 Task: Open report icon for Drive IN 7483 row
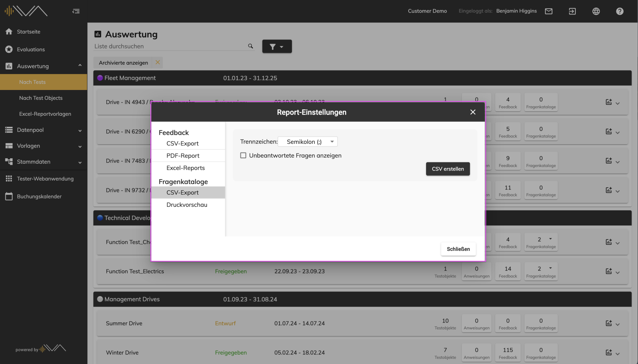tap(609, 161)
